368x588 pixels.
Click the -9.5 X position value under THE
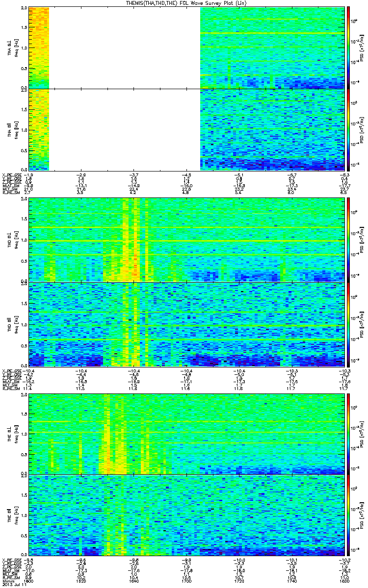pyautogui.click(x=29, y=560)
